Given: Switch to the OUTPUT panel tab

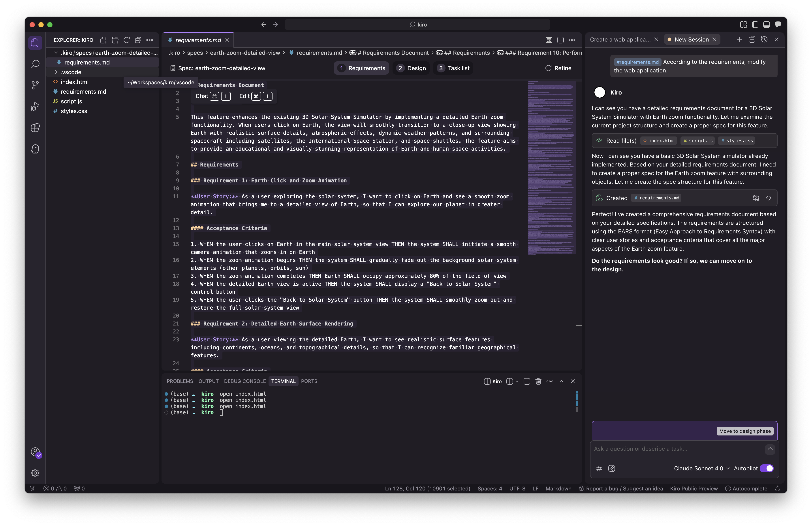Looking at the screenshot, I should 209,381.
